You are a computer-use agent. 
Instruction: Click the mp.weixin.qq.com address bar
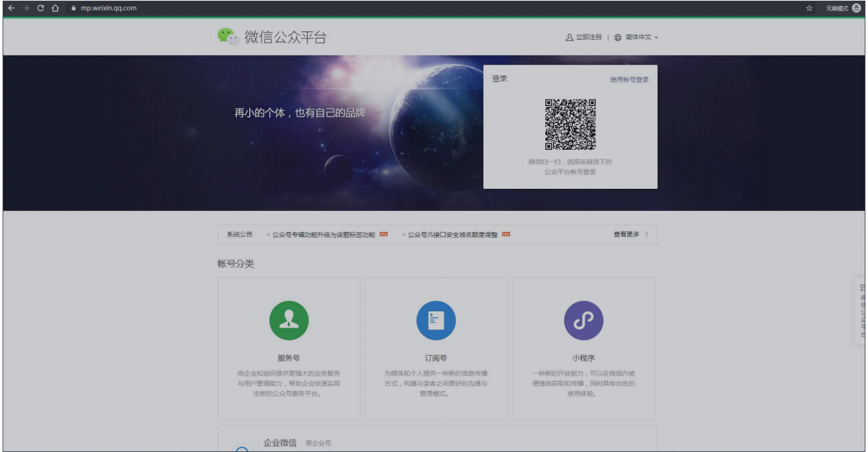coord(109,8)
